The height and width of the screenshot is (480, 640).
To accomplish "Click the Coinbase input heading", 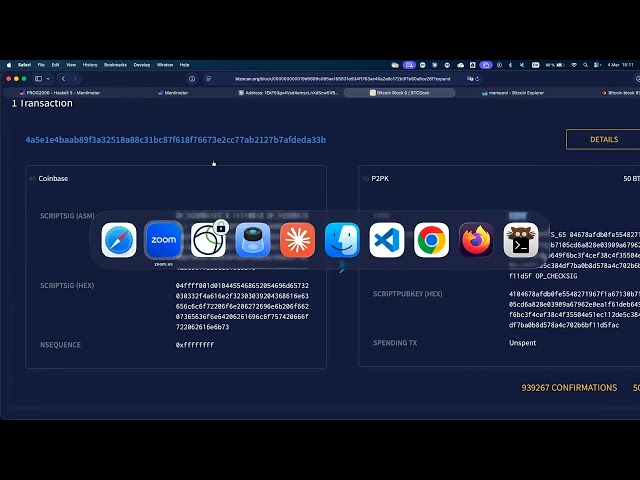I will (x=53, y=178).
